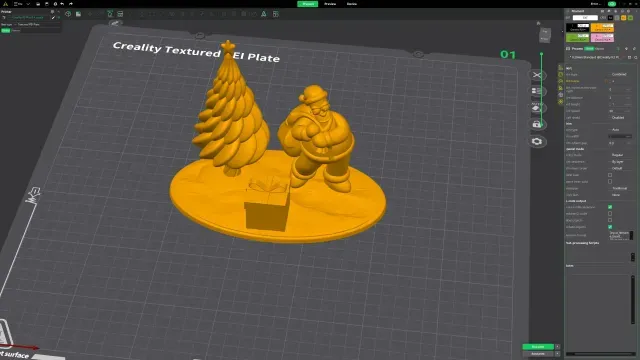Image resolution: width=640 pixels, height=360 pixels.
Task: Toggle the last checked G-code output checkbox
Action: (x=610, y=227)
